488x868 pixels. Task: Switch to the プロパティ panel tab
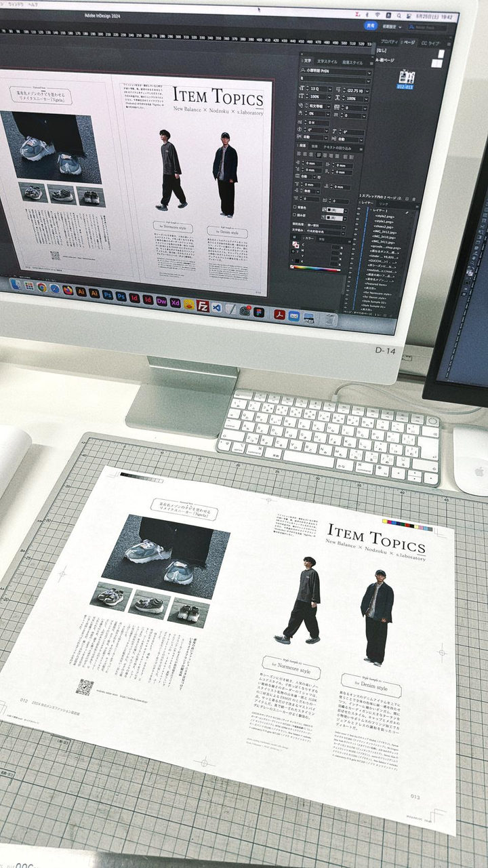[x=389, y=42]
